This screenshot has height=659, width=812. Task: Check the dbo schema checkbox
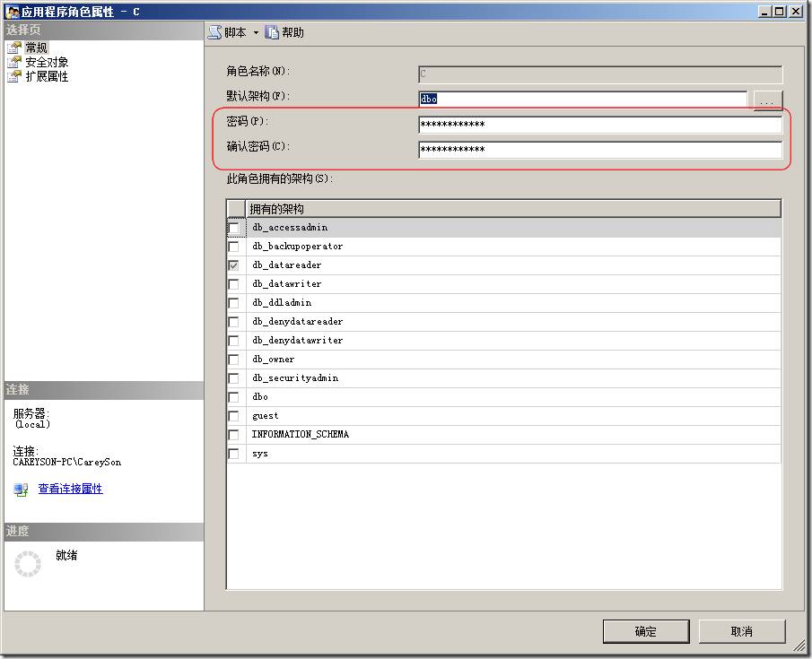tap(233, 397)
